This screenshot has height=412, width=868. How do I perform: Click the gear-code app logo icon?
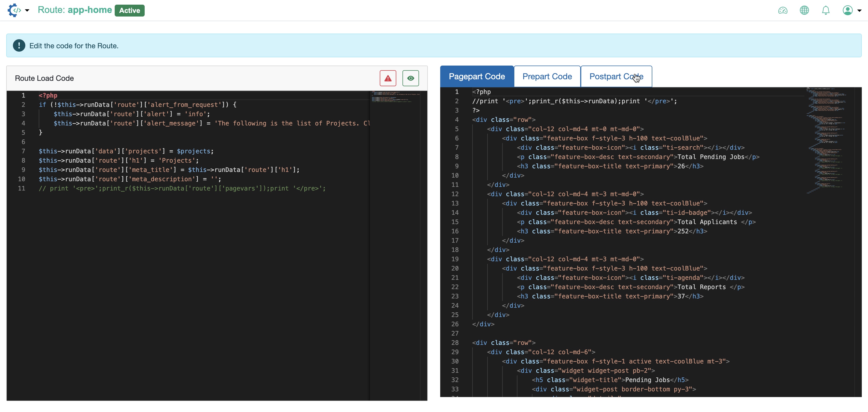(x=14, y=10)
